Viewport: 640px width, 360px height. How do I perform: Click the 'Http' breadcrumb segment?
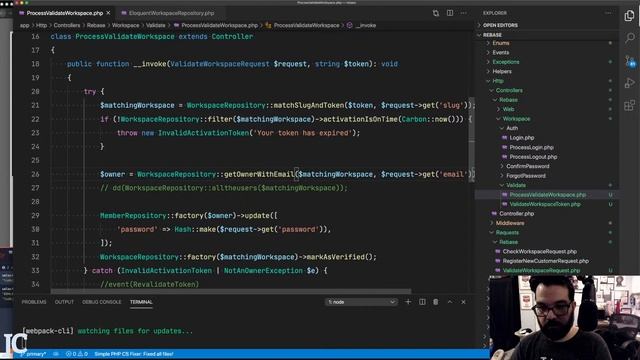click(x=41, y=25)
